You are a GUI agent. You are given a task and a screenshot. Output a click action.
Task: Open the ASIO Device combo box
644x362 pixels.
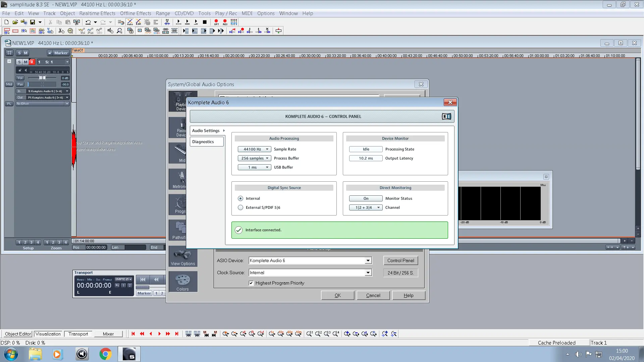click(x=368, y=260)
